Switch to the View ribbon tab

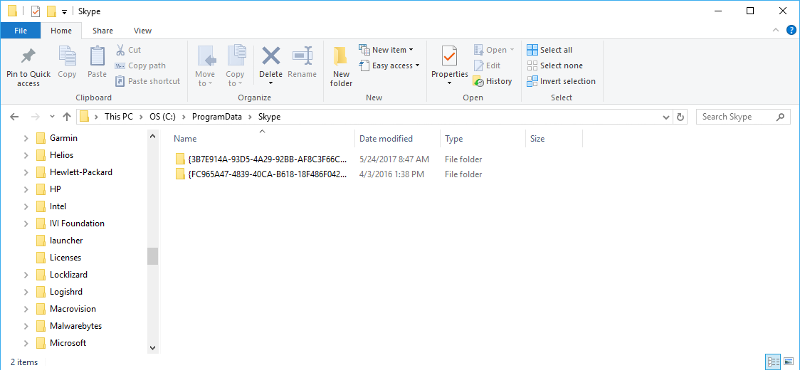pos(142,31)
